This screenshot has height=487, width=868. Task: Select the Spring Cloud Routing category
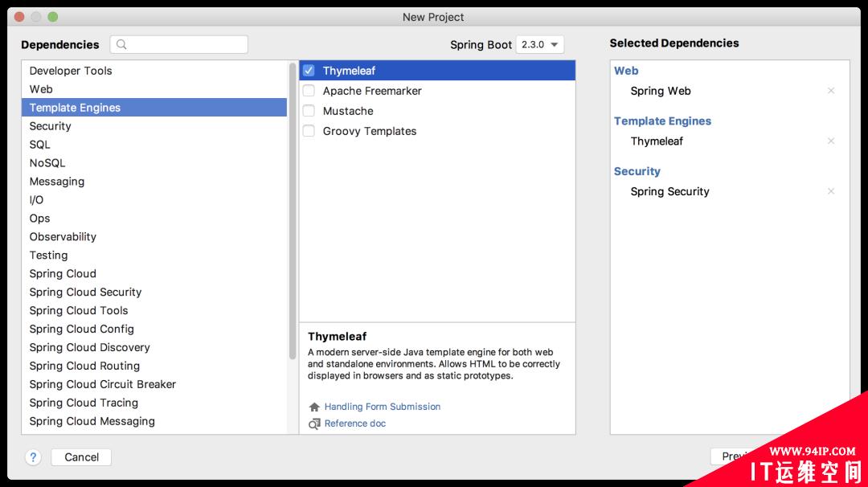pyautogui.click(x=154, y=366)
